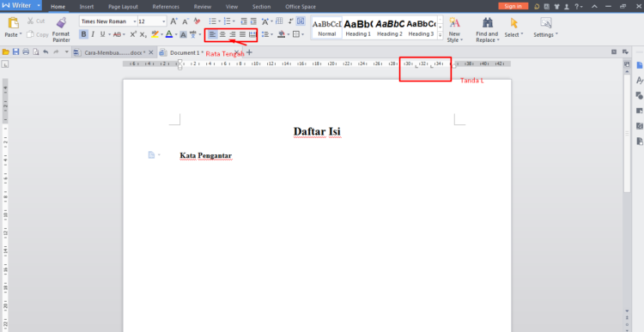This screenshot has width=644, height=332.
Task: Open the Paste options dropdown arrow
Action: (x=21, y=34)
